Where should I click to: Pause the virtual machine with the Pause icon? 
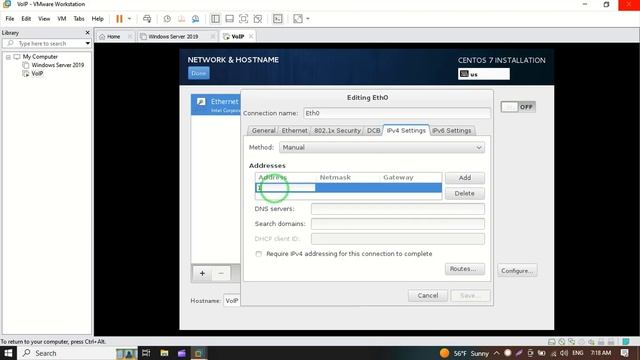119,19
